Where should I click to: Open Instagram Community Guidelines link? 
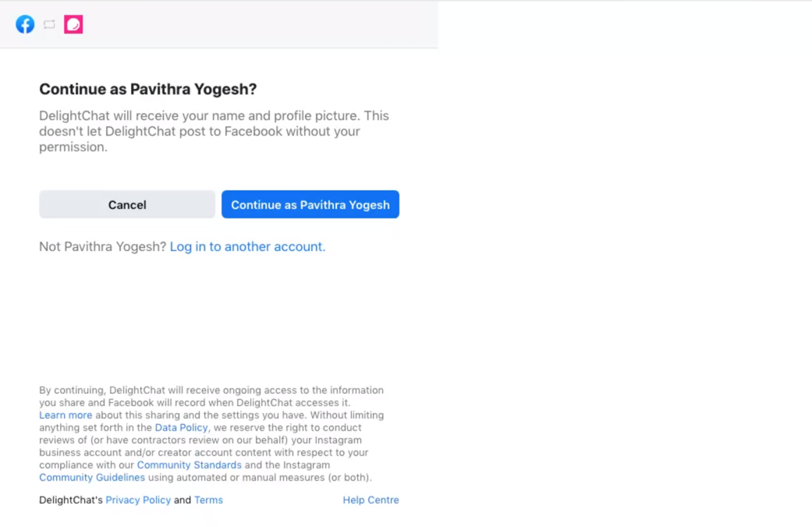92,477
